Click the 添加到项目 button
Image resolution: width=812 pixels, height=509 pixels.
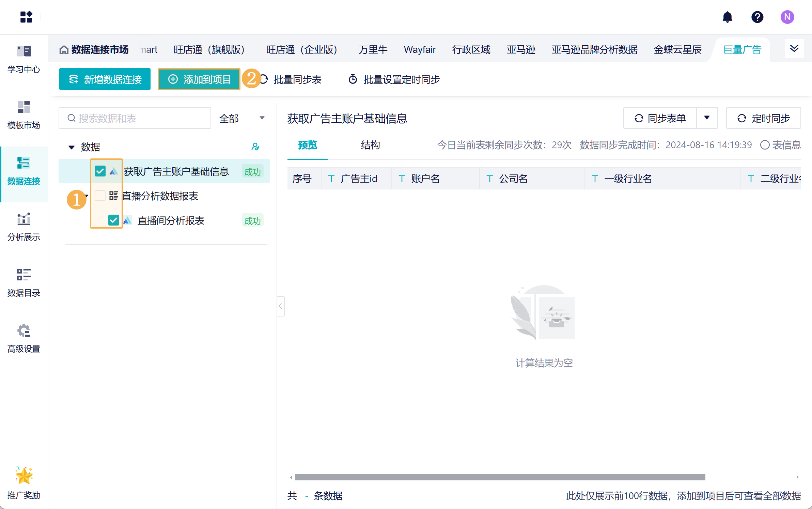click(199, 79)
